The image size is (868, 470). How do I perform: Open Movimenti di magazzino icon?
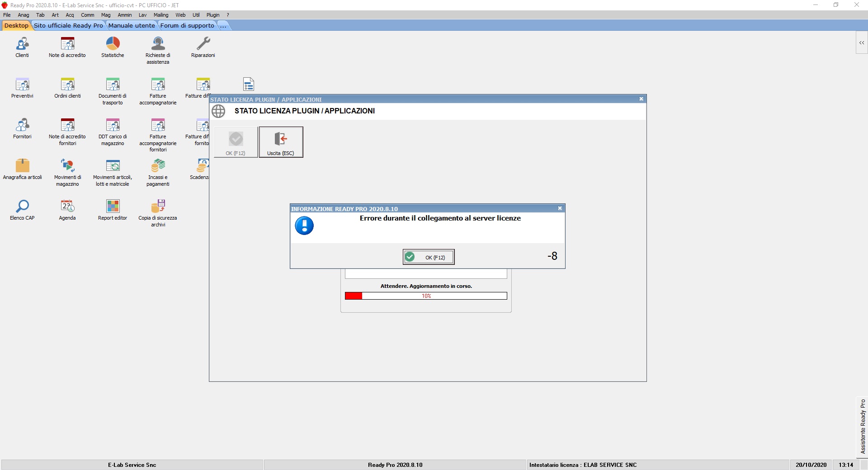[x=67, y=172]
